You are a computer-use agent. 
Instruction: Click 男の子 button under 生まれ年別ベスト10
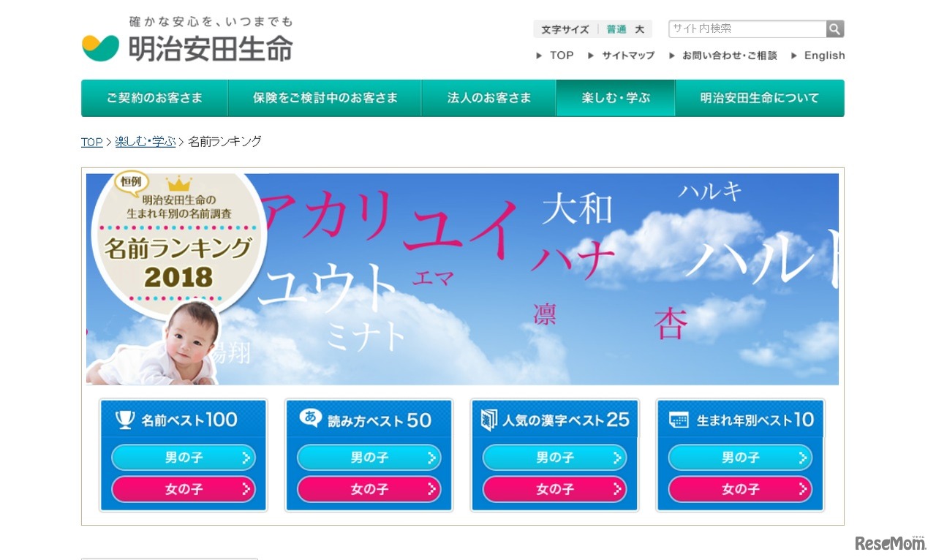pos(741,458)
